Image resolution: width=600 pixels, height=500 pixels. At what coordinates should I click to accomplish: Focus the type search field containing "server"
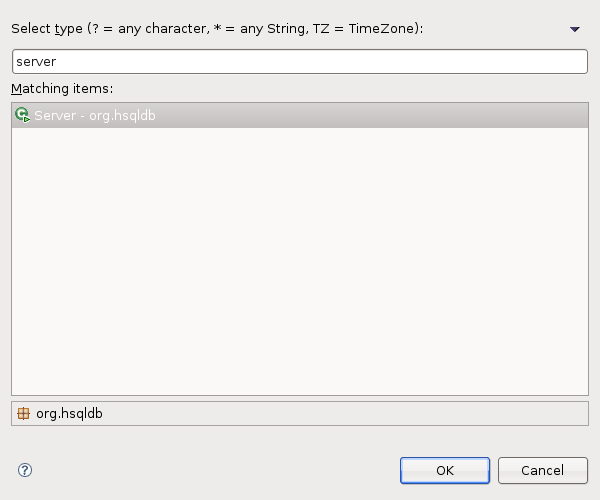pyautogui.click(x=300, y=61)
